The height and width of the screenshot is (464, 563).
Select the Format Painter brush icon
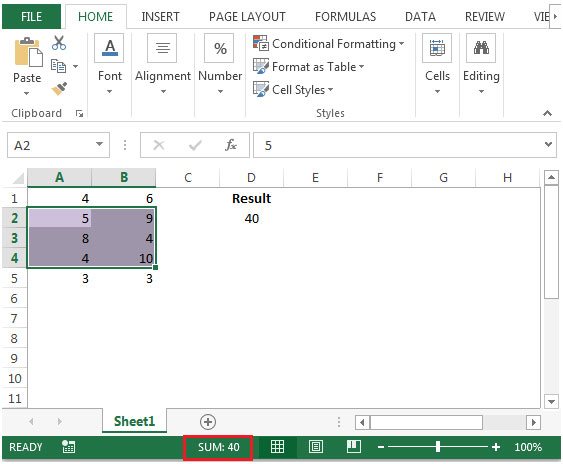tap(59, 89)
